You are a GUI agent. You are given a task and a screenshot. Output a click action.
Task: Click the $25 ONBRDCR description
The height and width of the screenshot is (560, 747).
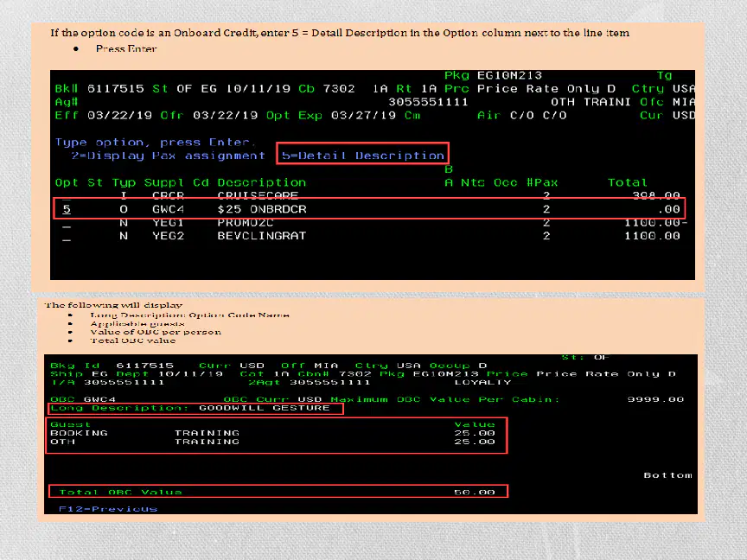262,209
